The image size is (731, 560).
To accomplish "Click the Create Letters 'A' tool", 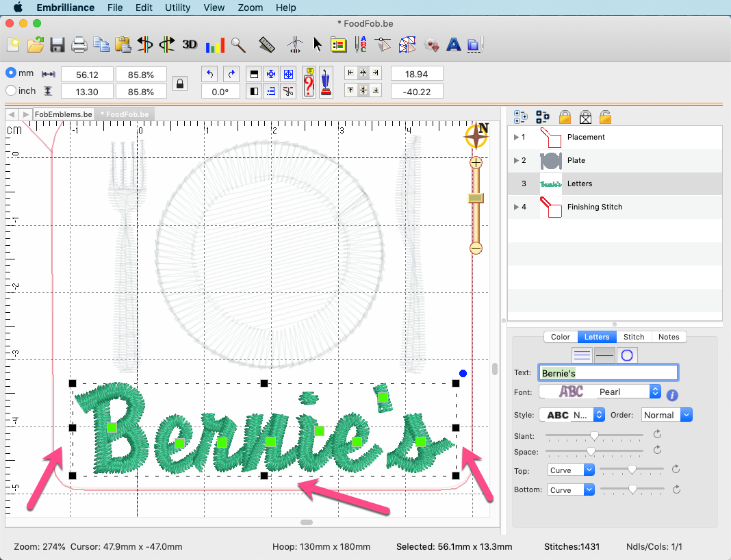I will [453, 45].
